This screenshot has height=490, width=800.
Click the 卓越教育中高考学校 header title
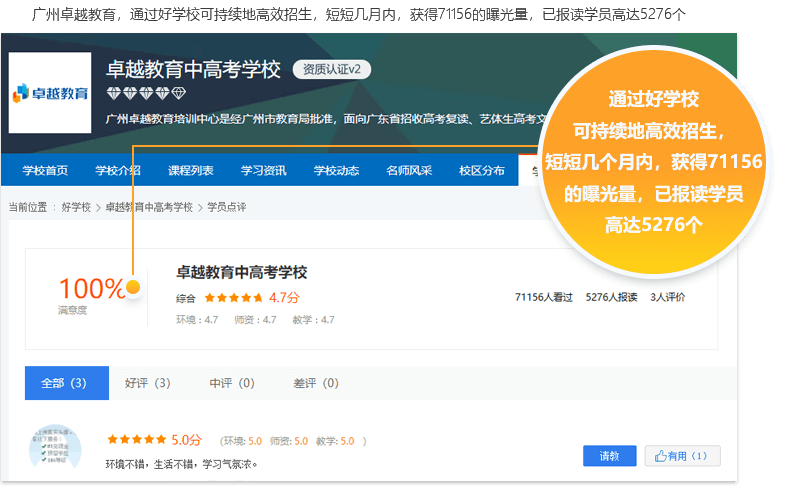tap(193, 69)
